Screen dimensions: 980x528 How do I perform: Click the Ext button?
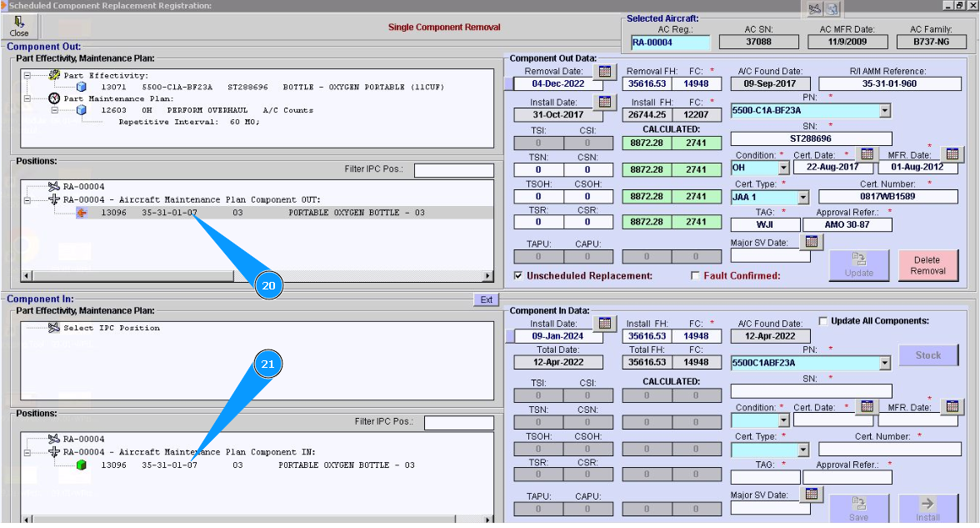coord(487,299)
